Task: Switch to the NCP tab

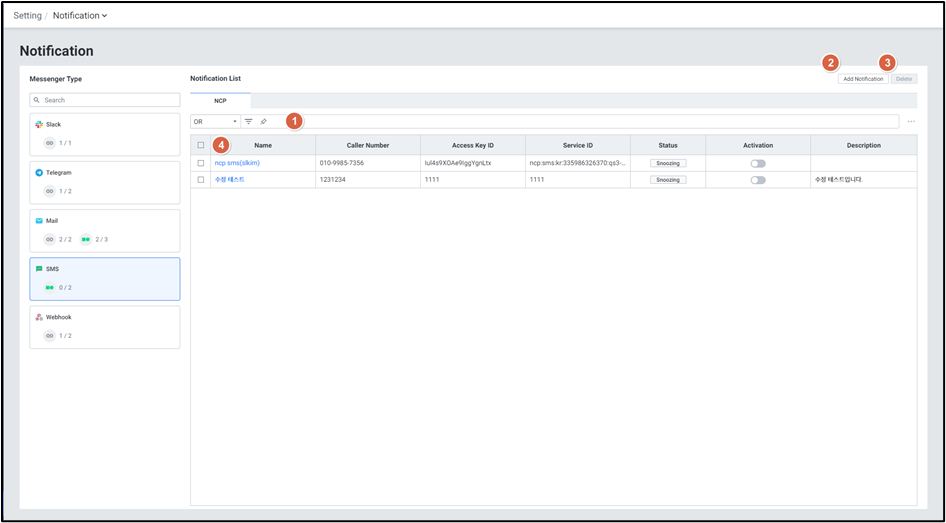Action: coord(220,101)
